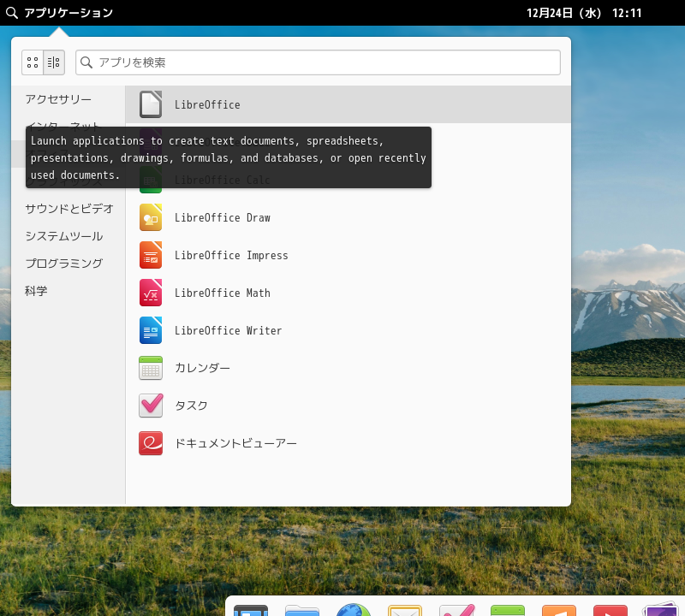Open Videos from the dock

pos(611,610)
